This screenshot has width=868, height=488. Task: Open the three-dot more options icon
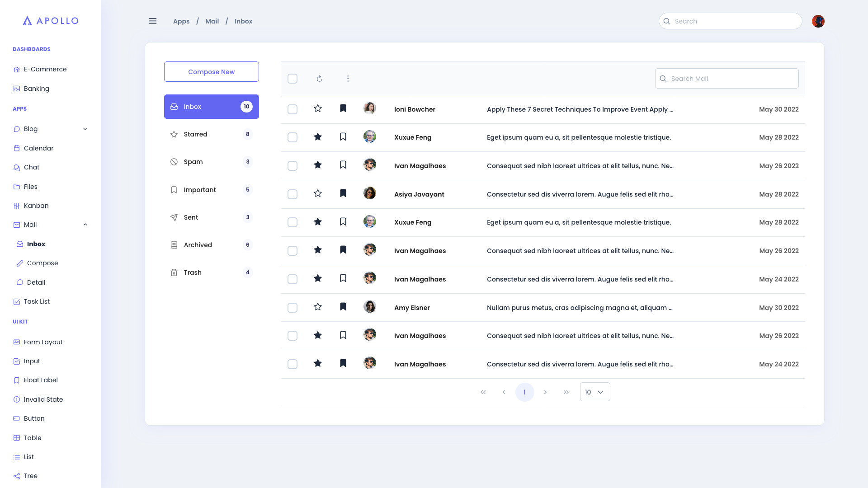pos(348,78)
